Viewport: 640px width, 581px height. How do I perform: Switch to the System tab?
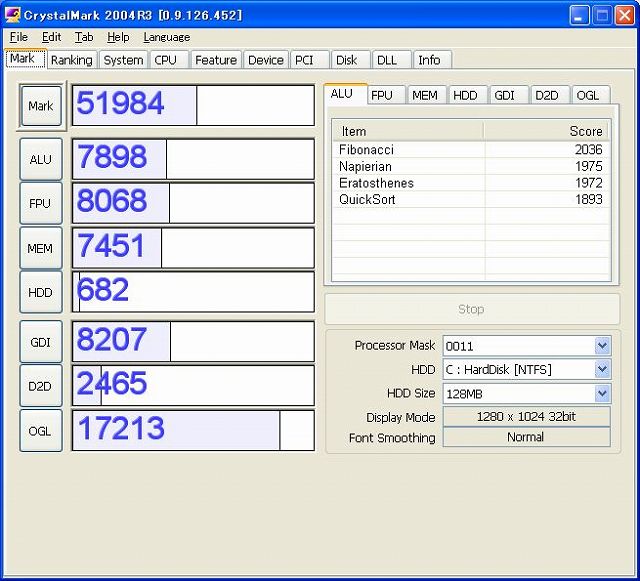[123, 60]
